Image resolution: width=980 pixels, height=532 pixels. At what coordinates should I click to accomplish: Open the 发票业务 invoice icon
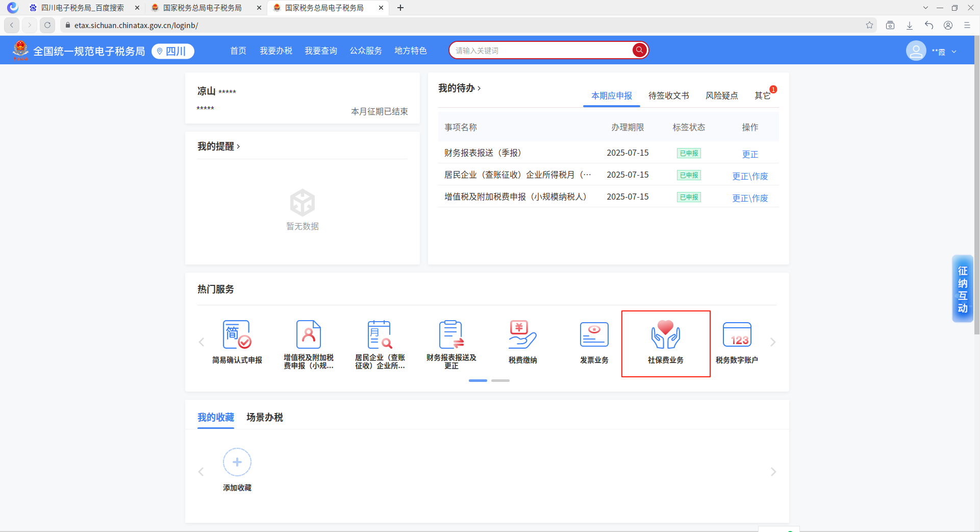594,335
